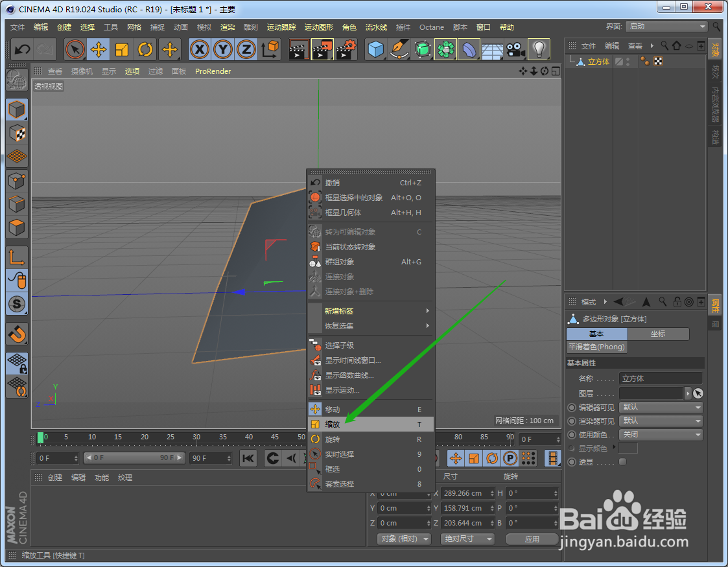
Task: Enable the 透显 checkbox
Action: (622, 461)
